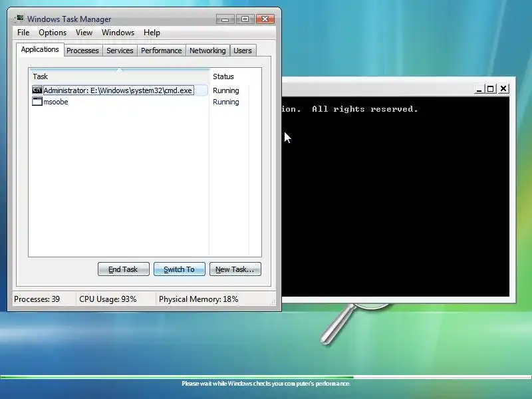The height and width of the screenshot is (399, 532).
Task: Click the Switch To button
Action: (180, 269)
